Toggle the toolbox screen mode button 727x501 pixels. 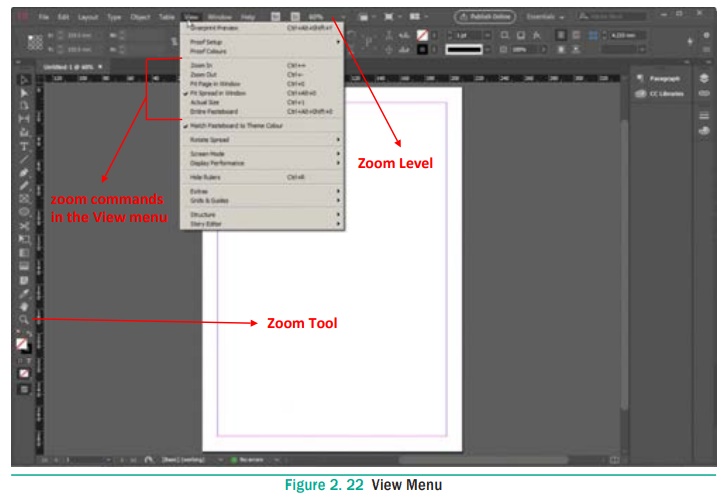coord(24,389)
